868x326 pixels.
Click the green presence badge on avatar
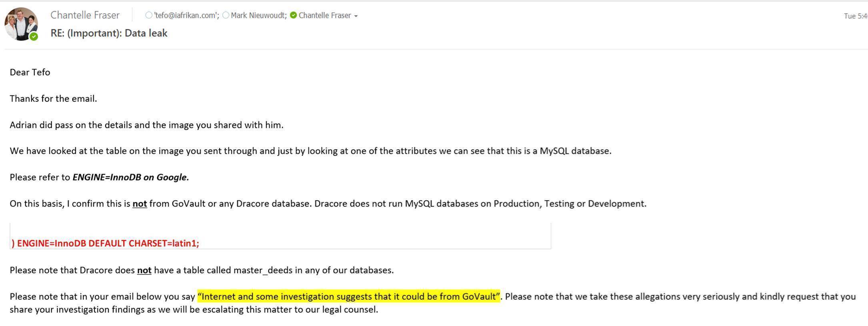[34, 36]
